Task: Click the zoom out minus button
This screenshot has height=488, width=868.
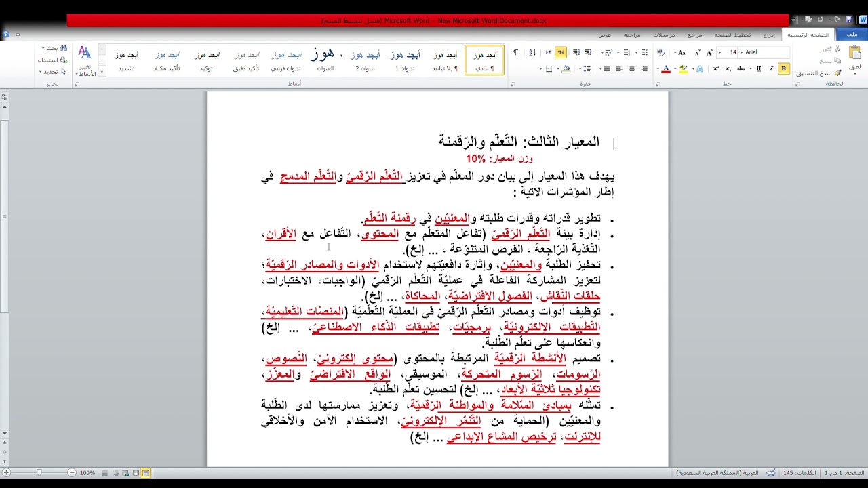Action: coord(71,472)
